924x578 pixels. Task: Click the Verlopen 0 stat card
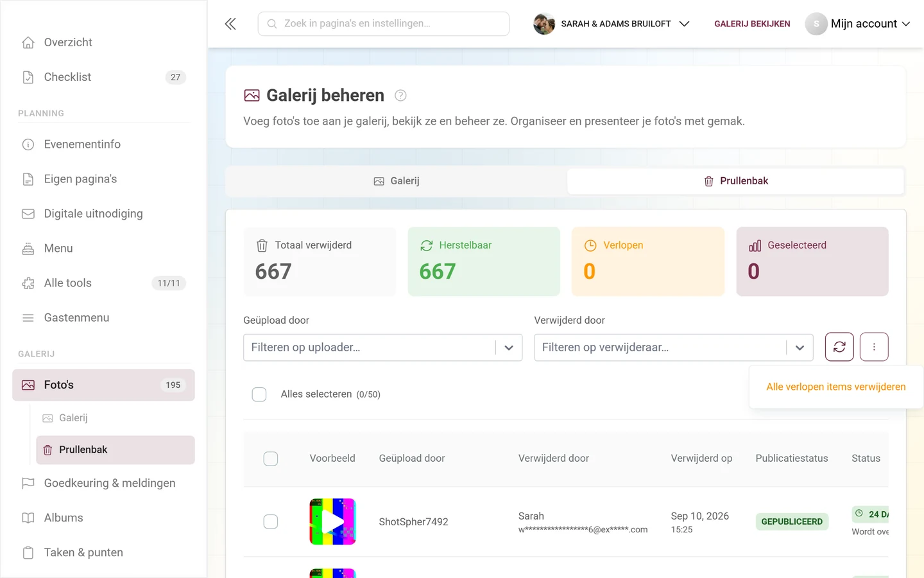click(648, 261)
